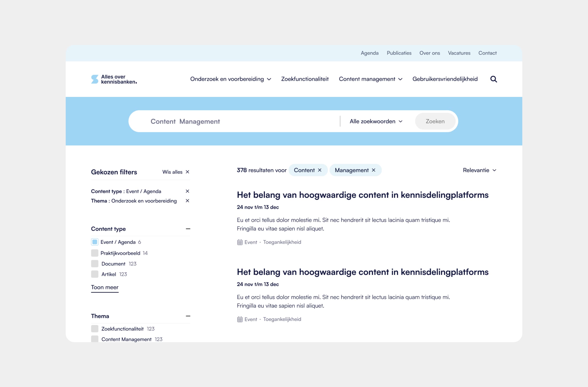Remove the Event / Agenda chosen filter

(x=187, y=191)
